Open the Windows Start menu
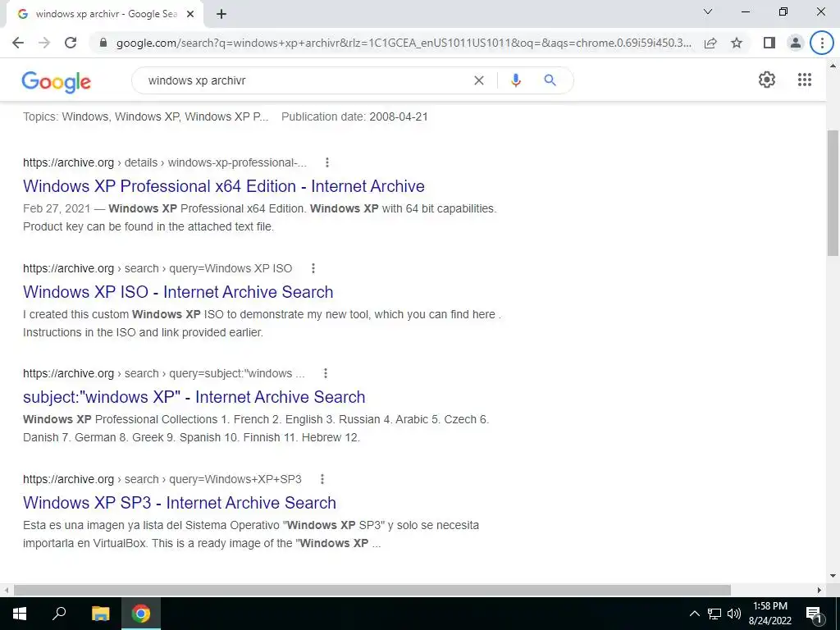Viewport: 840px width, 630px height. 20,614
